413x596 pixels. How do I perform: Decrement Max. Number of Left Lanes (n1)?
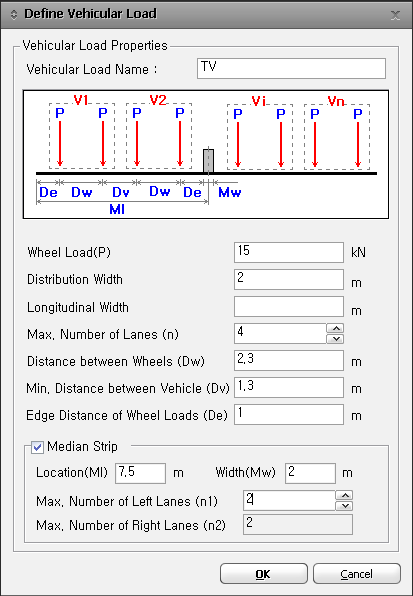coord(345,506)
